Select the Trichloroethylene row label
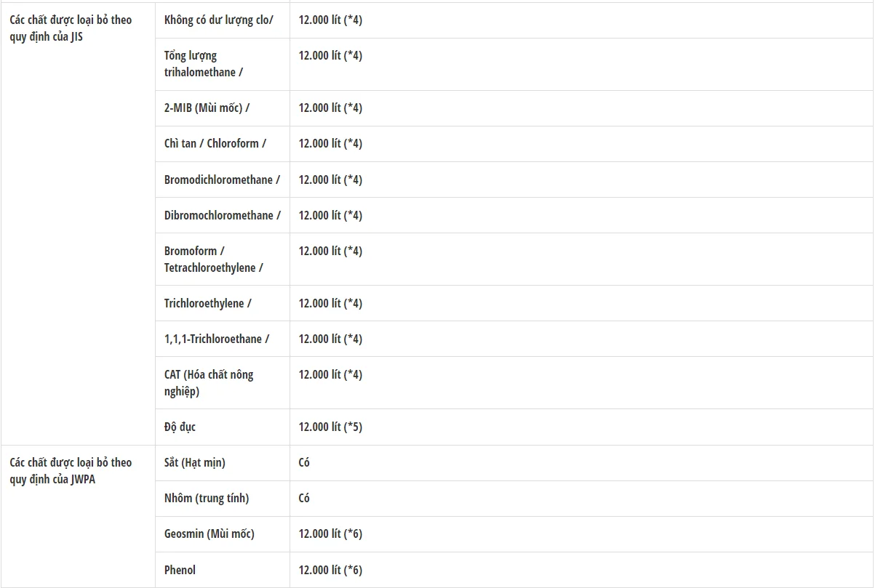The width and height of the screenshot is (878, 588). click(207, 303)
